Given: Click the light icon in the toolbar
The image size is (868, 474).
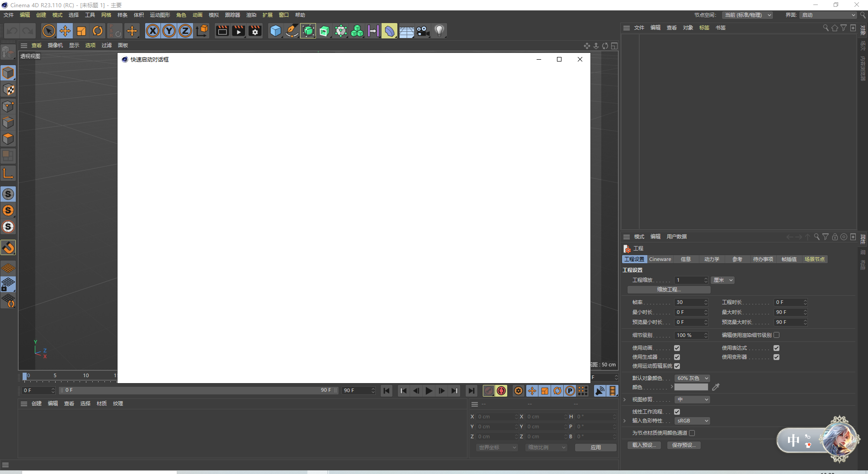Looking at the screenshot, I should coord(439,31).
